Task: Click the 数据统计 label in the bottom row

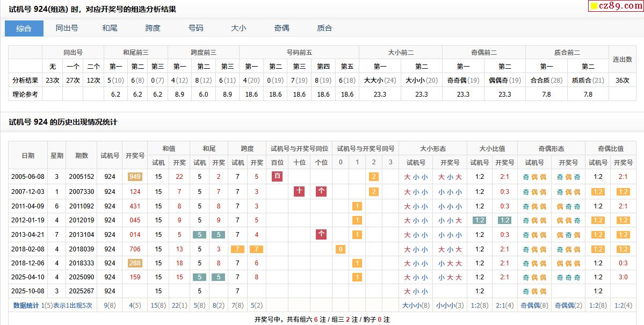Action: pos(26,305)
